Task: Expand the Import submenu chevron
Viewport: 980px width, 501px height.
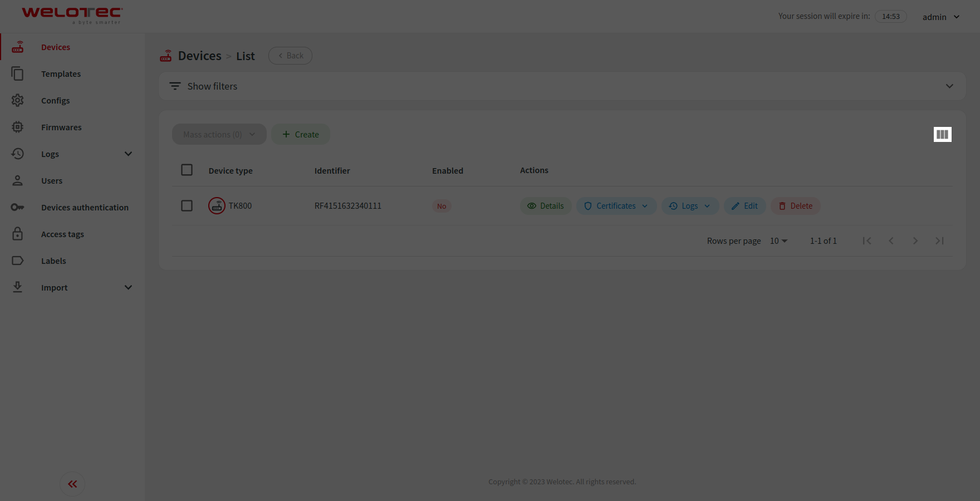Action: [128, 287]
